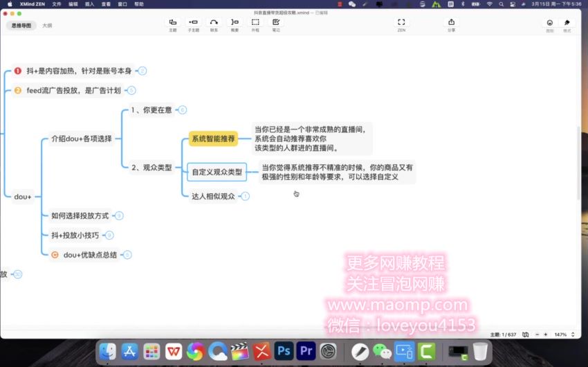This screenshot has width=588, height=367.
Task: Expand the 如何选择投放方式 branch
Action: click(119, 216)
